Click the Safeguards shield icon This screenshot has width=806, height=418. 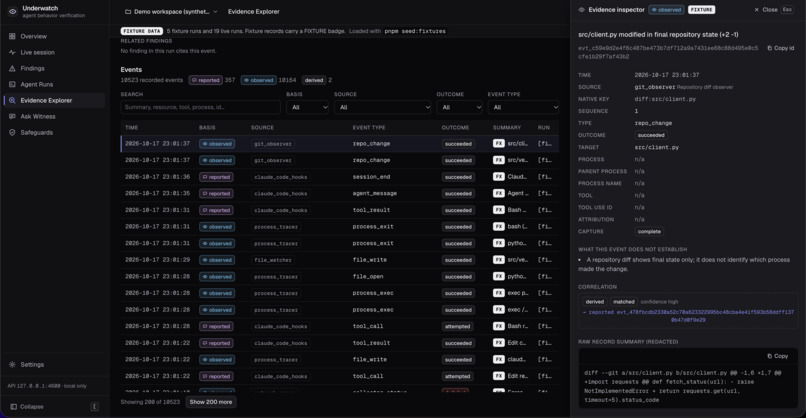click(x=12, y=132)
